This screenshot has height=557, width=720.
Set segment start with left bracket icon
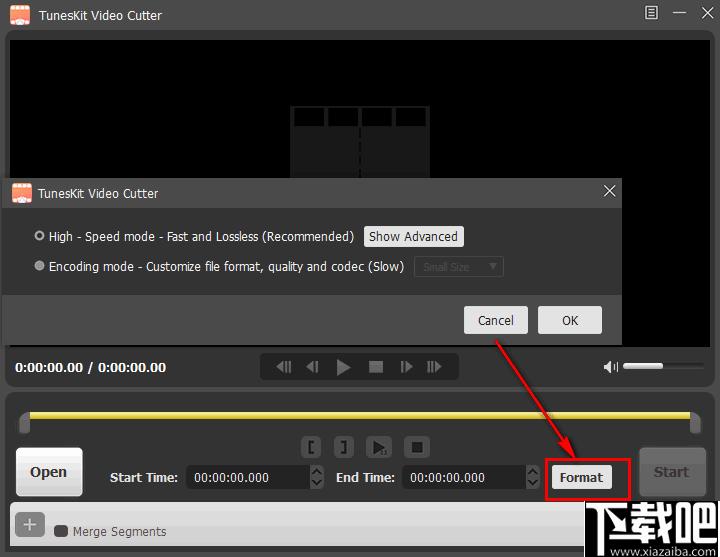312,447
